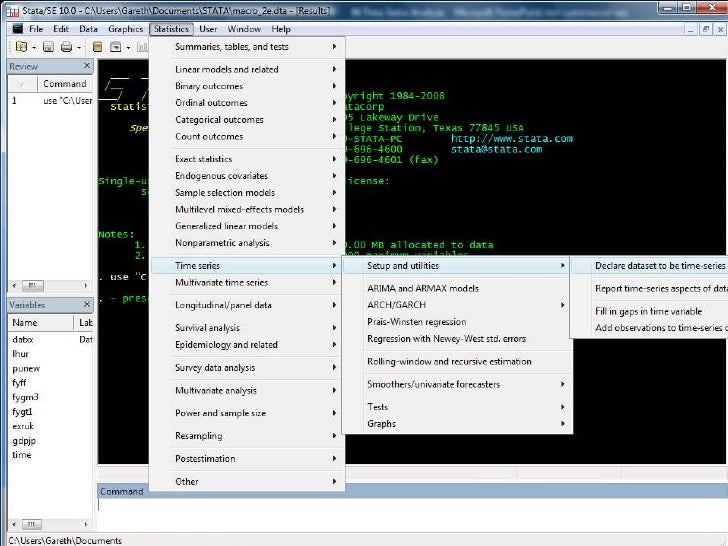
Task: Select Prais-Winsten regression option
Action: pos(416,322)
